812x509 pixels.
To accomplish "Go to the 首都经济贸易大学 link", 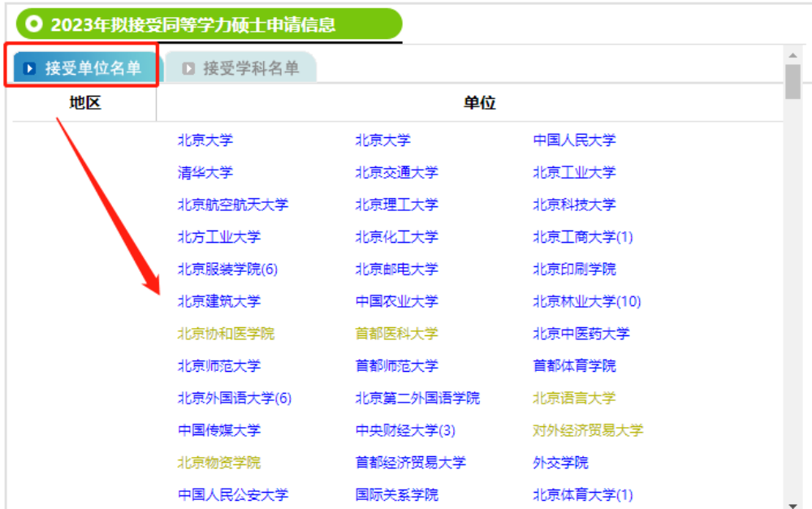I will point(411,463).
